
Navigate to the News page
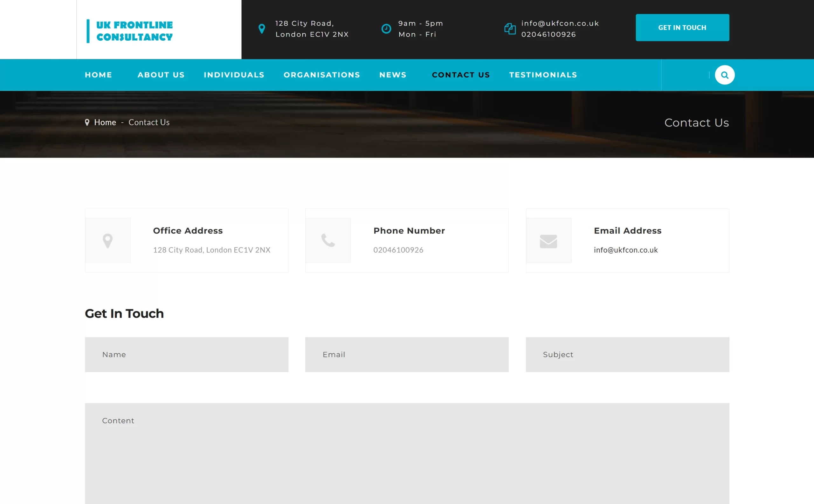click(393, 75)
